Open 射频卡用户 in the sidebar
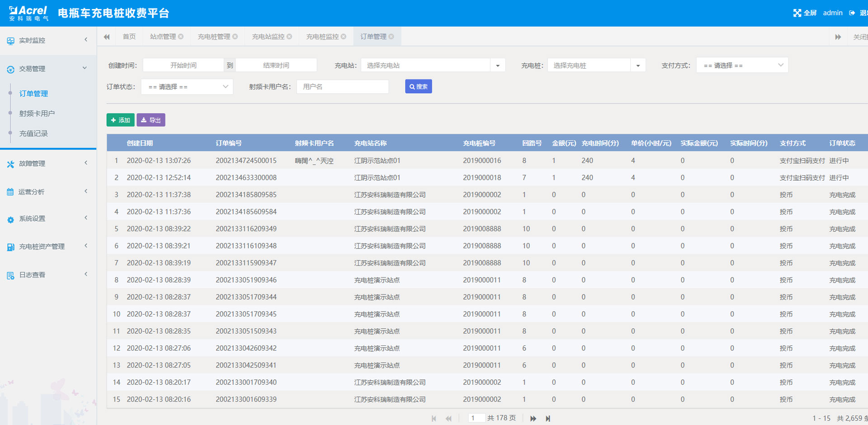The width and height of the screenshot is (868, 425). 37,113
